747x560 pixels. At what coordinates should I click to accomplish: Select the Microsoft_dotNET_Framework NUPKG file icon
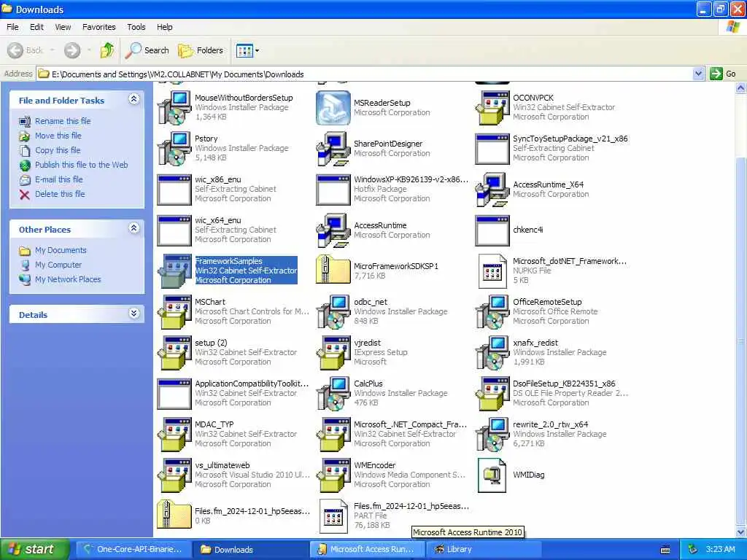tap(492, 271)
